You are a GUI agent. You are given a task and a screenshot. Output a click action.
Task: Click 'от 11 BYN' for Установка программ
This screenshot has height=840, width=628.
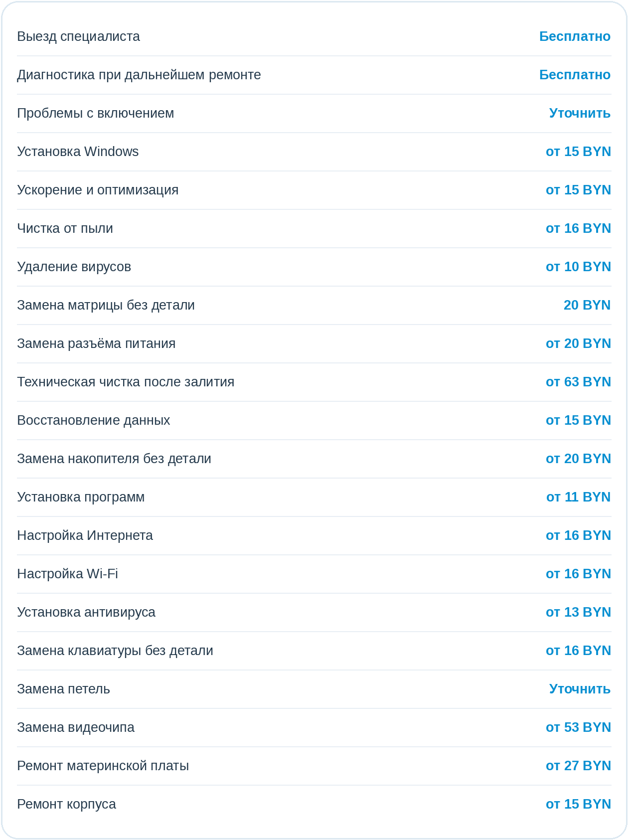point(578,497)
